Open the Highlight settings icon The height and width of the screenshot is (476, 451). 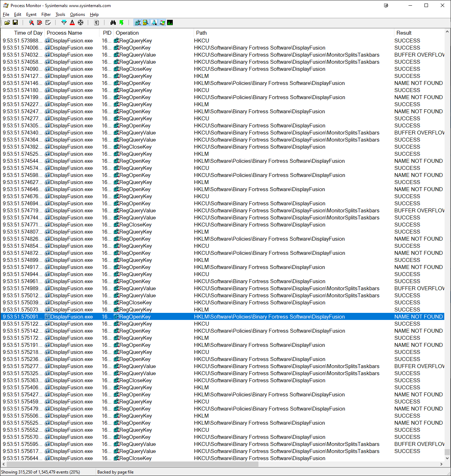(x=72, y=23)
